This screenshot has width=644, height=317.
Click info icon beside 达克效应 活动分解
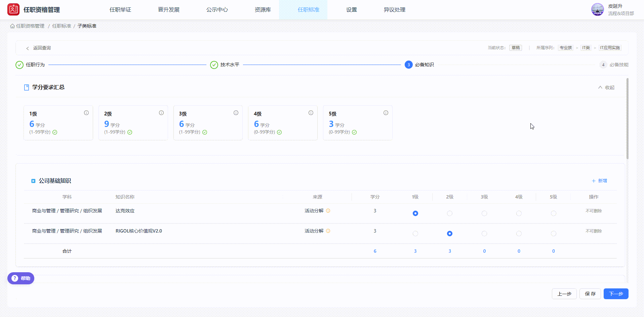(328, 211)
